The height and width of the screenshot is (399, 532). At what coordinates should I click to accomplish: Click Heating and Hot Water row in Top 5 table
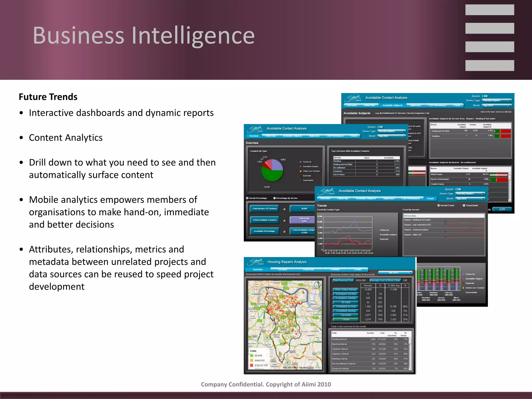pyautogui.click(x=367, y=164)
